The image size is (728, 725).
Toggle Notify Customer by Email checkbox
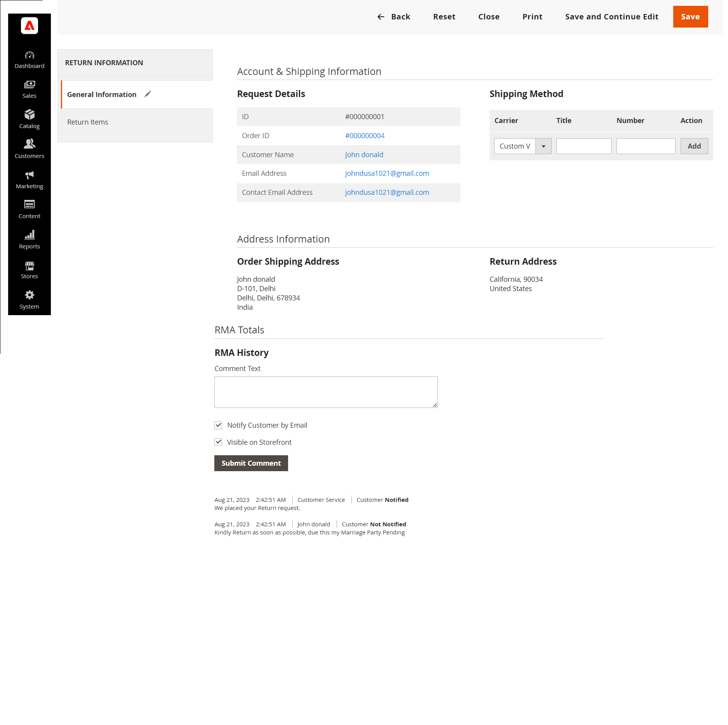(218, 425)
